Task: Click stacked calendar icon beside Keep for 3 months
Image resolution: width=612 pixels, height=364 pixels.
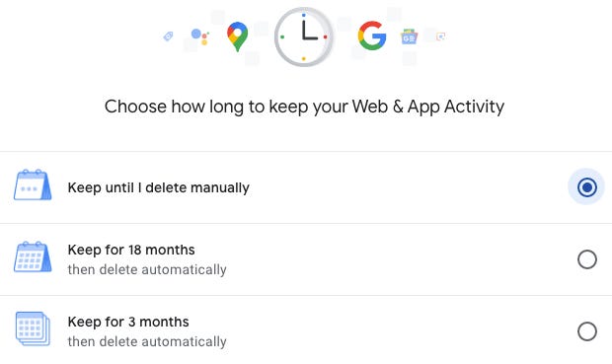Action: 33,328
